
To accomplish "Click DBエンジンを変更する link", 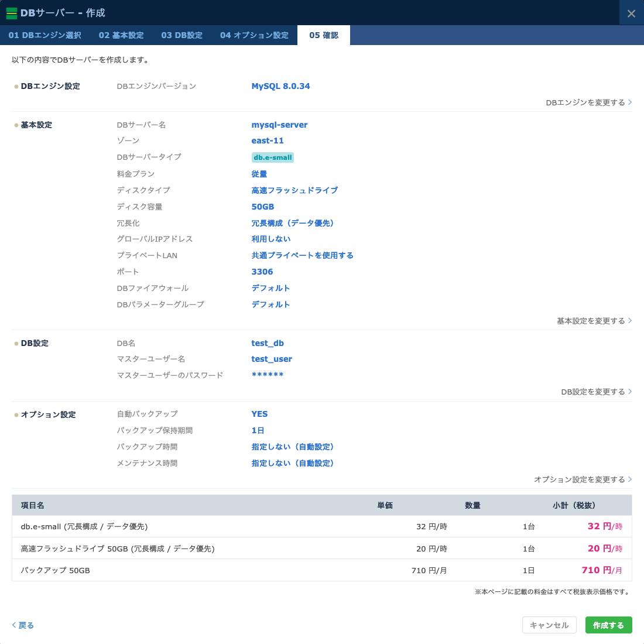I will pos(588,102).
